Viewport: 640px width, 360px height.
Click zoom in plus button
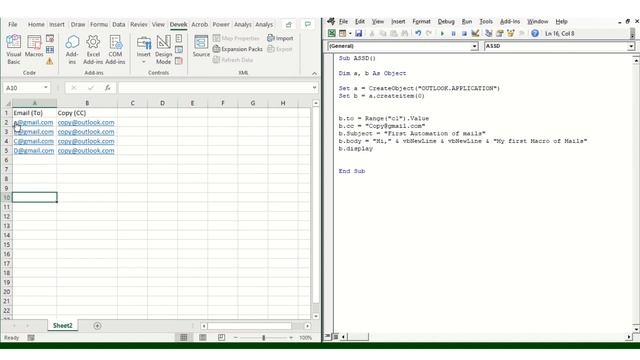coord(291,338)
